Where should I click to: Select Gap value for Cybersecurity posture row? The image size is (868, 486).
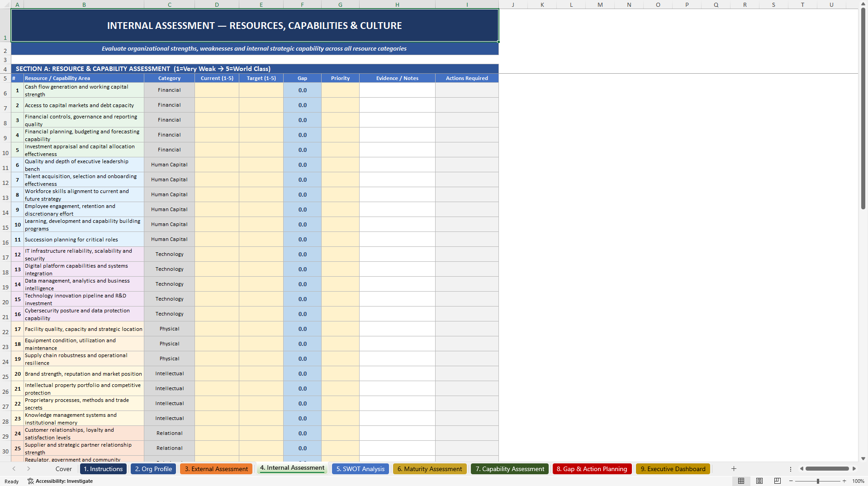[302, 314]
